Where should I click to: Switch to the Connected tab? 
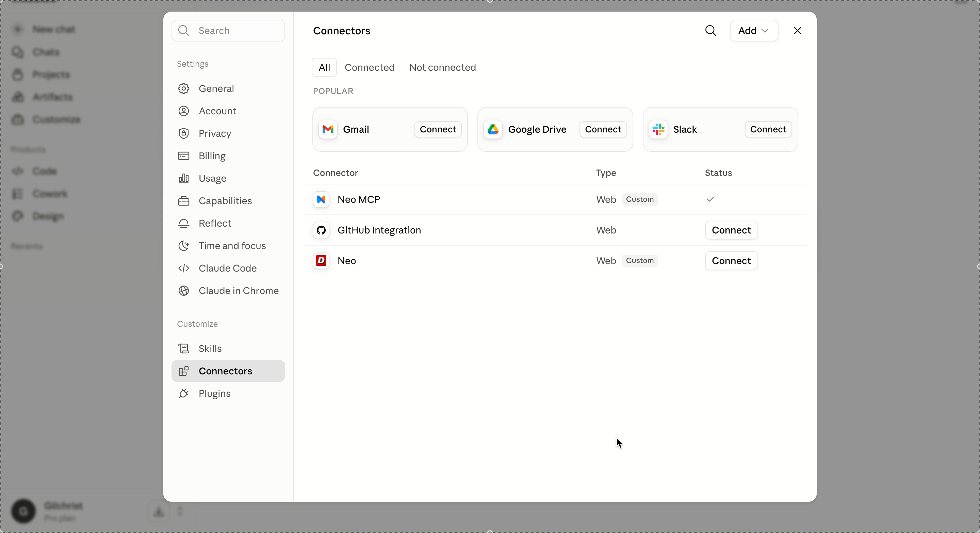click(x=370, y=67)
